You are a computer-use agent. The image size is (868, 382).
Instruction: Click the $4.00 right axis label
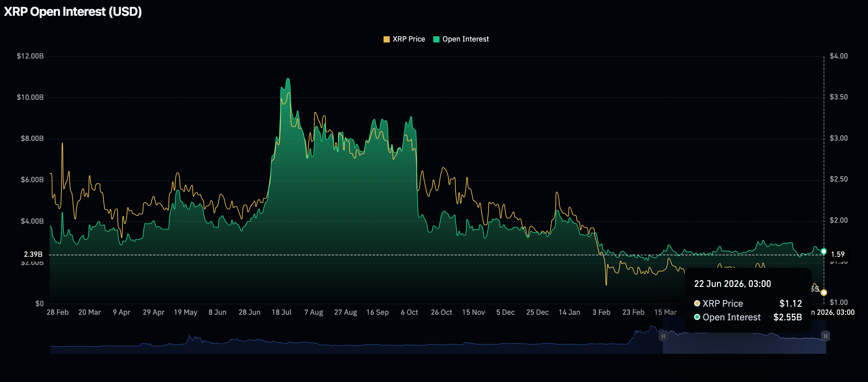(x=839, y=56)
